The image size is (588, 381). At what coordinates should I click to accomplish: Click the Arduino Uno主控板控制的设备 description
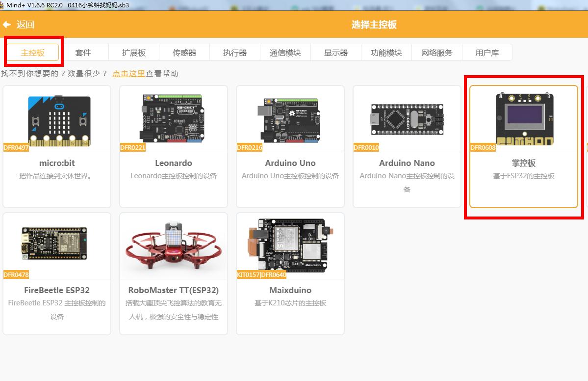290,176
